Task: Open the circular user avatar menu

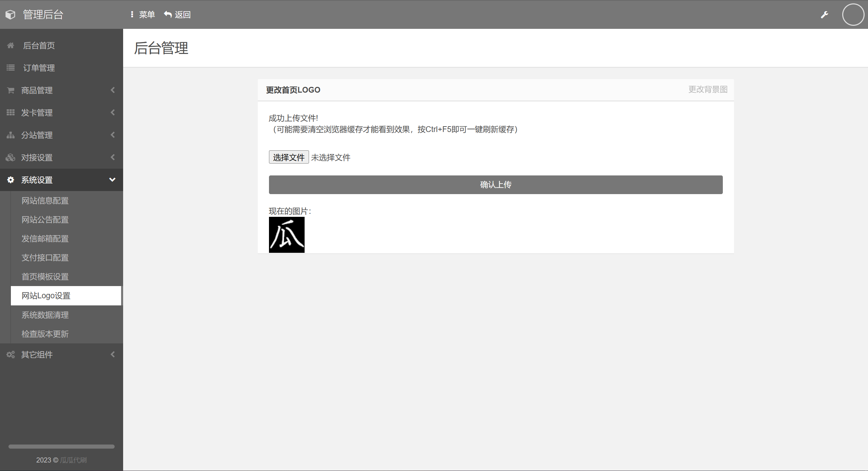Action: 853,15
